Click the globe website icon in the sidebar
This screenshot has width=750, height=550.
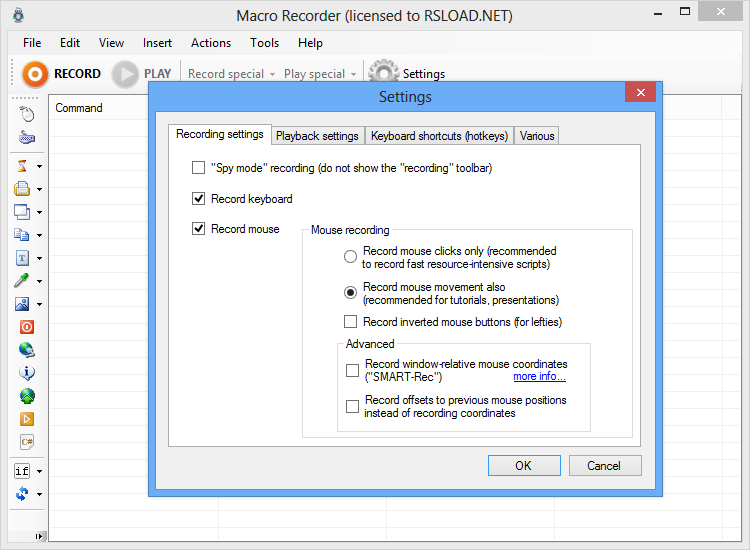27,350
